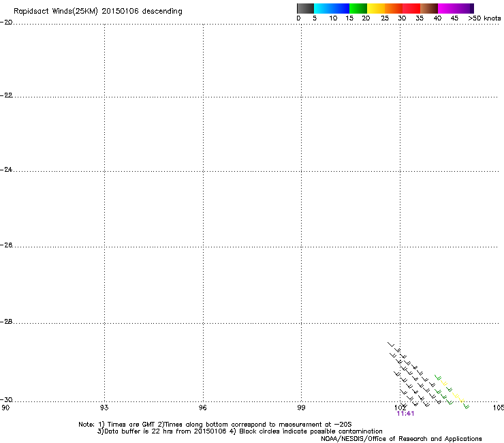The width and height of the screenshot is (504, 443).
Task: Select the red 30-35 knots color band
Action: pyautogui.click(x=411, y=8)
